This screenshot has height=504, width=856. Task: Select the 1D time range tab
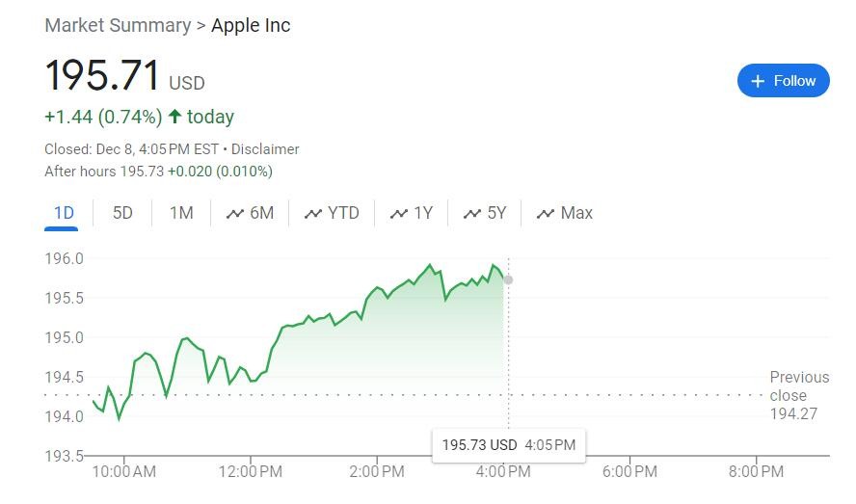64,213
